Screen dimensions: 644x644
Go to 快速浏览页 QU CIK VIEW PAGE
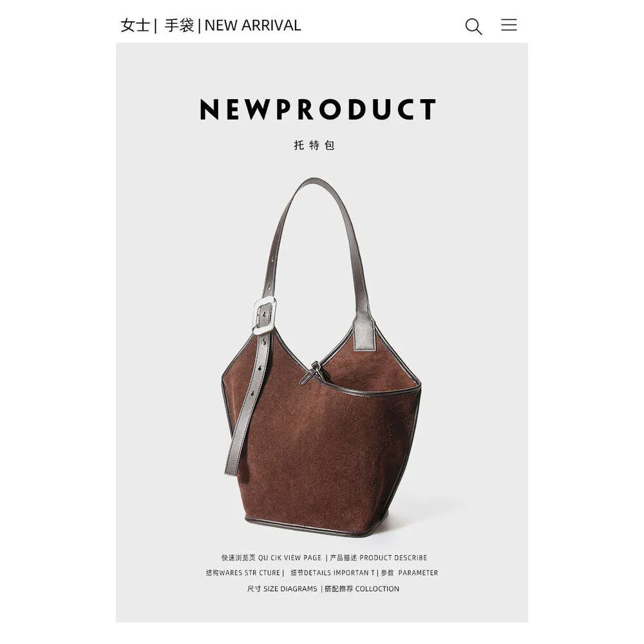272,558
